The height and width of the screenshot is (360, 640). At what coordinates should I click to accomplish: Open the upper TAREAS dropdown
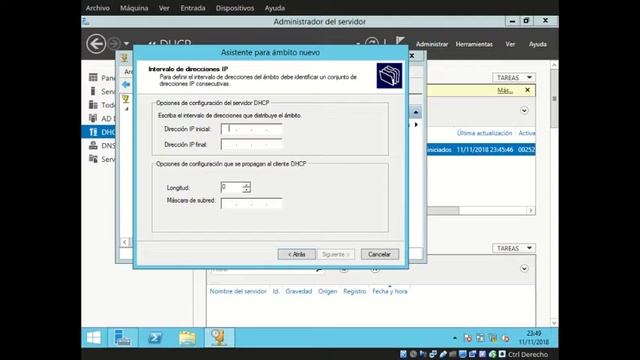tap(514, 77)
